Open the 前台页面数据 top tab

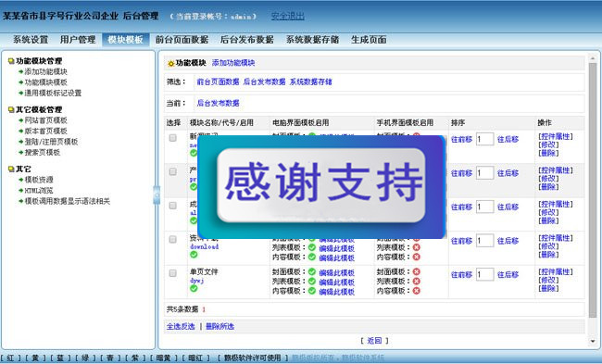point(182,40)
